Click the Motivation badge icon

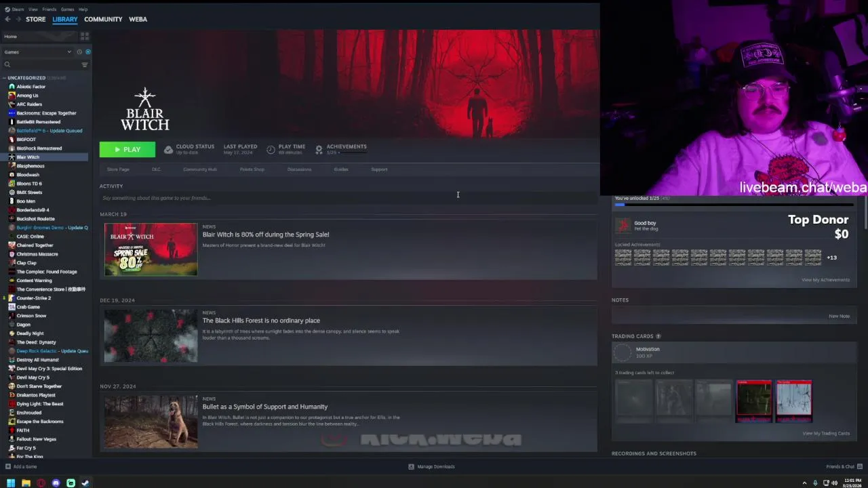[623, 352]
